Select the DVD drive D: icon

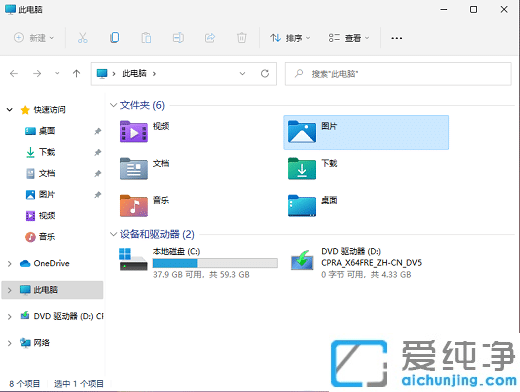click(x=302, y=260)
